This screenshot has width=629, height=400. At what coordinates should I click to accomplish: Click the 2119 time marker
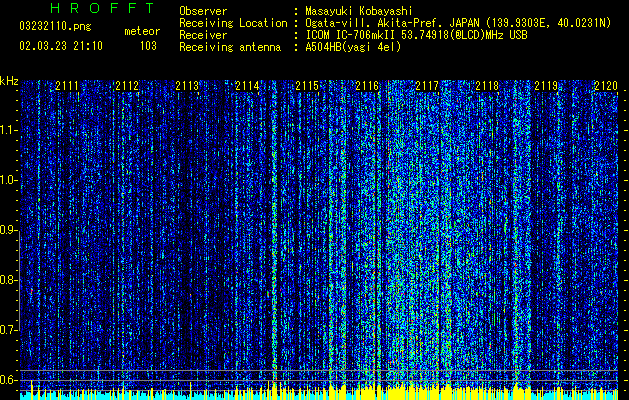click(x=546, y=86)
